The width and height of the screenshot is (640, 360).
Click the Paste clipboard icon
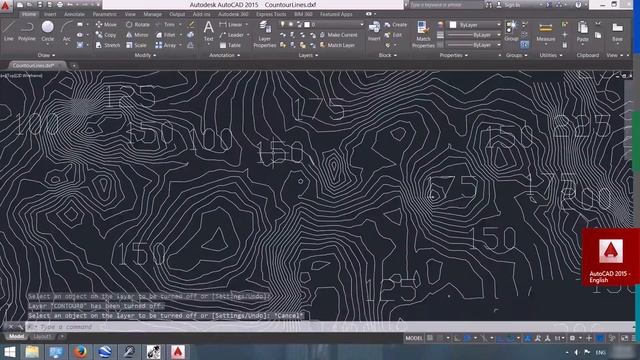[x=583, y=31]
